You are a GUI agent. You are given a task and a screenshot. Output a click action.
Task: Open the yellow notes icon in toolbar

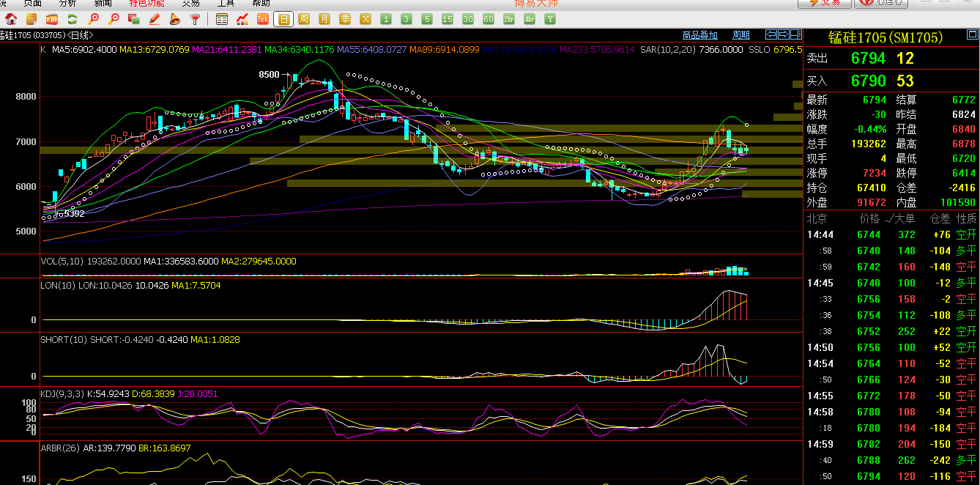pos(31,19)
